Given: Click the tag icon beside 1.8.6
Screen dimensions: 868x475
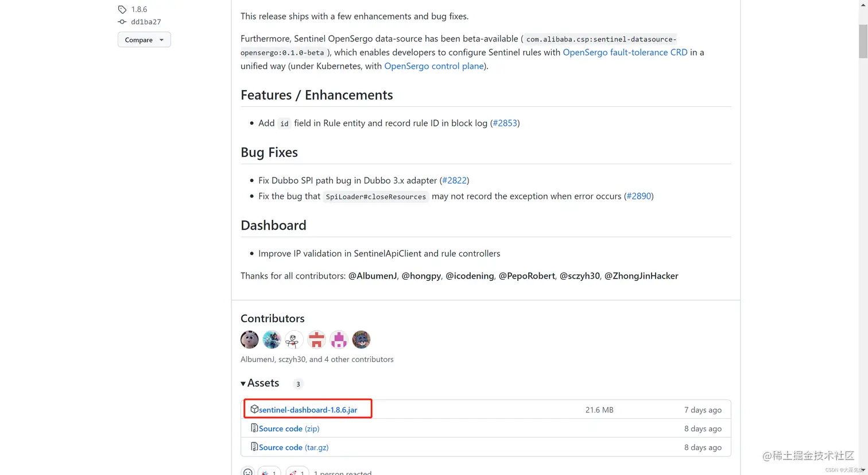Looking at the screenshot, I should pyautogui.click(x=122, y=9).
